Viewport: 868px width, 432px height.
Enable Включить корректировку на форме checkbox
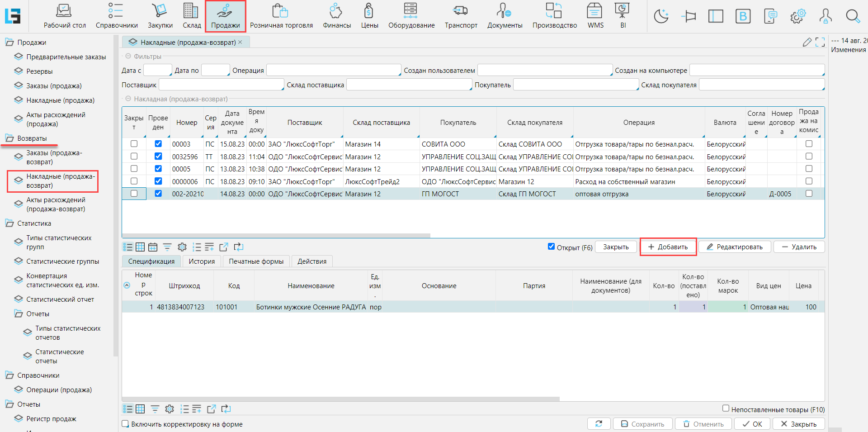click(125, 424)
